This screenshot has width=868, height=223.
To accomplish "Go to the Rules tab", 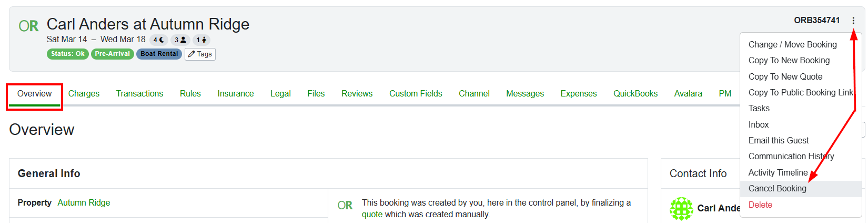I will 190,94.
